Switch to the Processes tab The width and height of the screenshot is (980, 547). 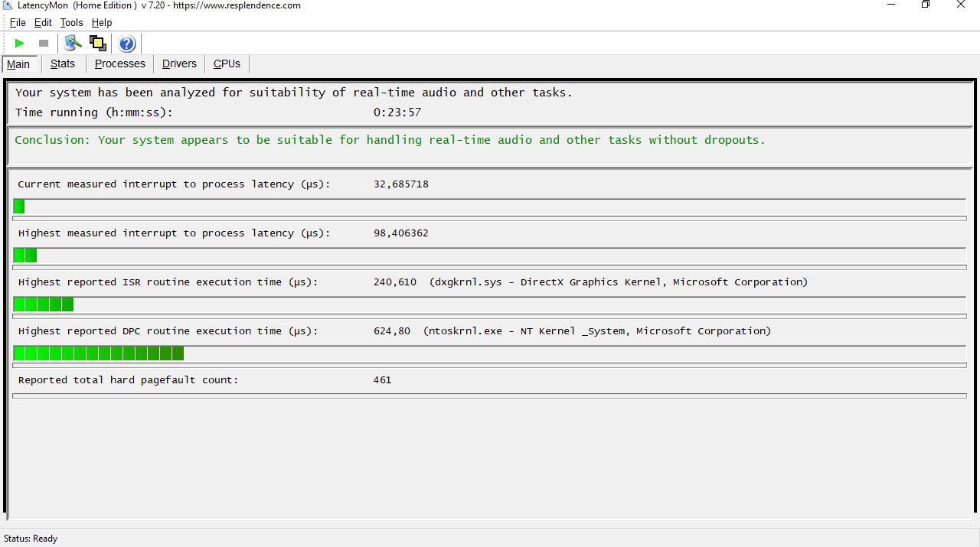pos(119,64)
